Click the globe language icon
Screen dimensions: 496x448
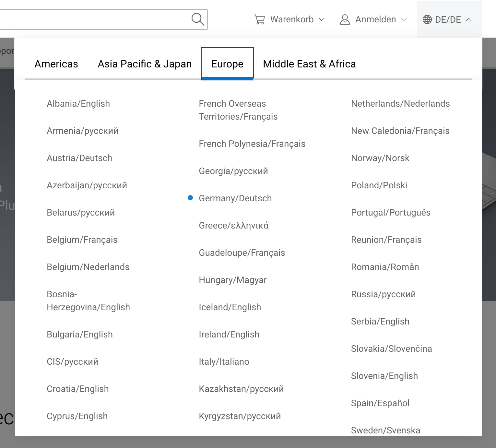click(x=427, y=19)
